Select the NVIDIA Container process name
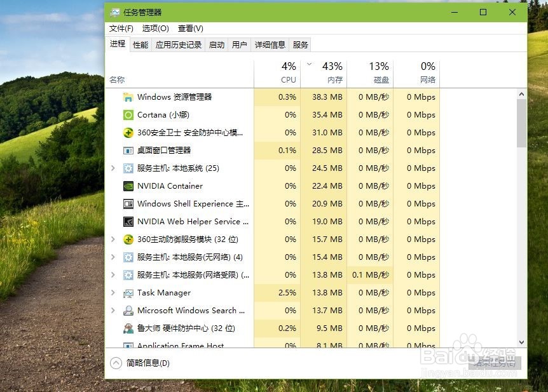Screen dimensions: 548x392 (x=170, y=186)
